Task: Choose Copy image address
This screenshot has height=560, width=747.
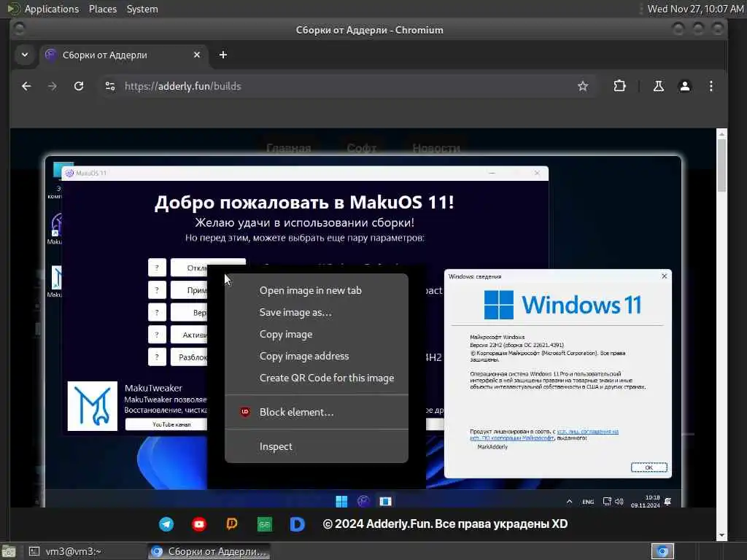Action: pos(317,356)
